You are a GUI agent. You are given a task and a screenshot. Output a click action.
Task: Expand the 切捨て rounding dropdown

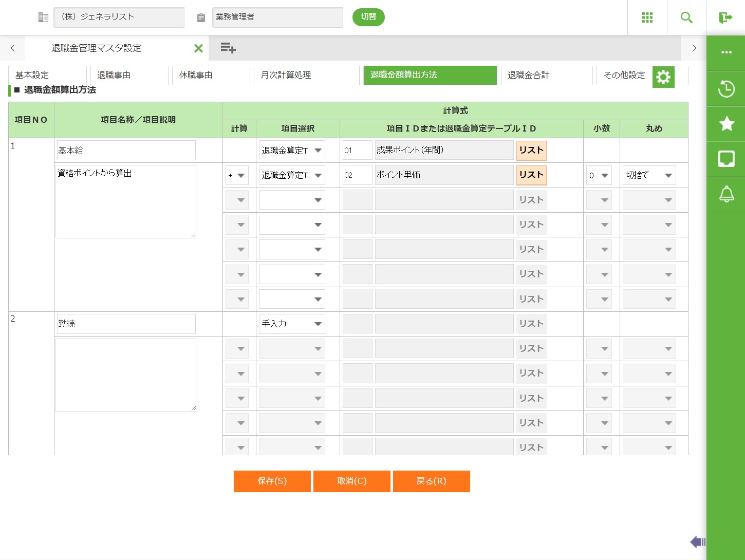(649, 176)
